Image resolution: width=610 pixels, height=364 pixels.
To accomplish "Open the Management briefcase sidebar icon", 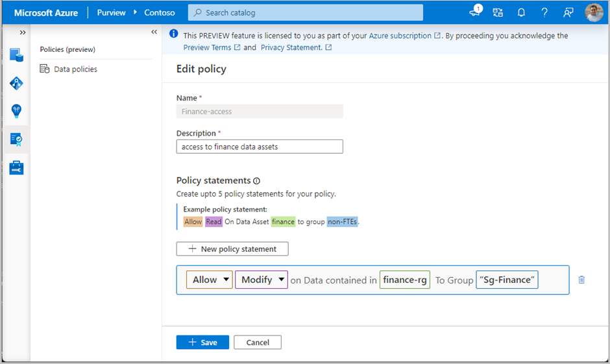I will [x=16, y=168].
